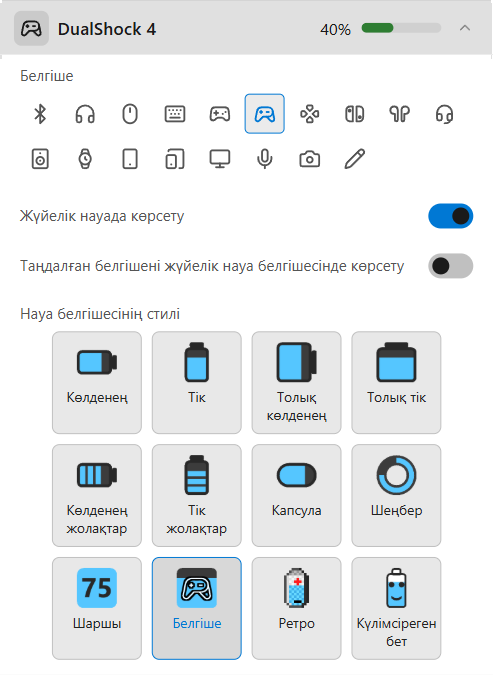The width and height of the screenshot is (493, 675).
Task: Choose the Ретро pixel battery style
Action: 297,608
